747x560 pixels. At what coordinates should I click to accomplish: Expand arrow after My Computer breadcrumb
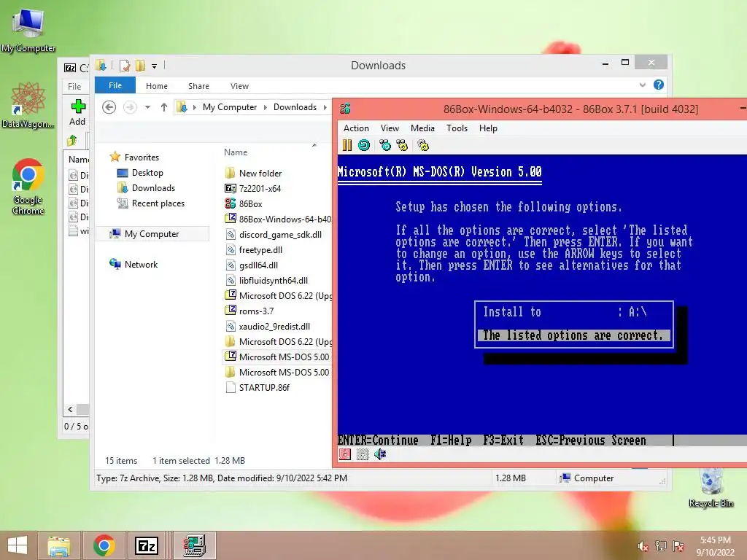pos(266,107)
